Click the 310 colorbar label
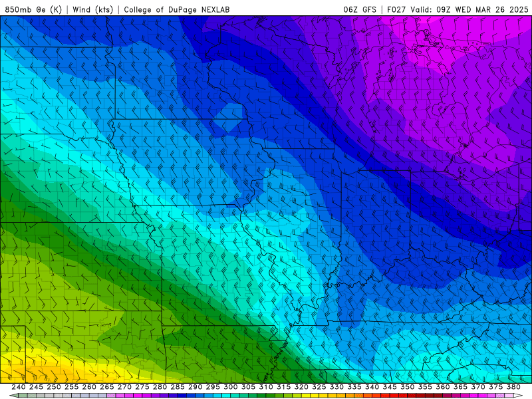Viewport: 532px width, 399px height. [x=265, y=387]
